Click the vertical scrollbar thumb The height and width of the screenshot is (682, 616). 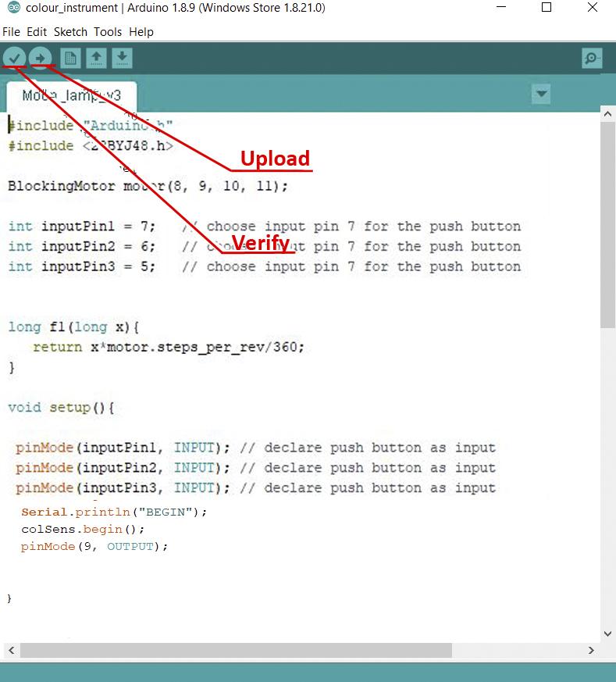607,225
